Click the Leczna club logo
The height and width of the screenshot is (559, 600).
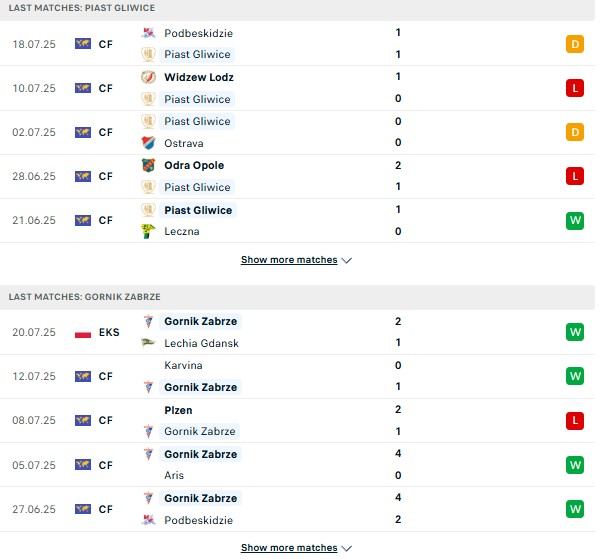(x=148, y=231)
